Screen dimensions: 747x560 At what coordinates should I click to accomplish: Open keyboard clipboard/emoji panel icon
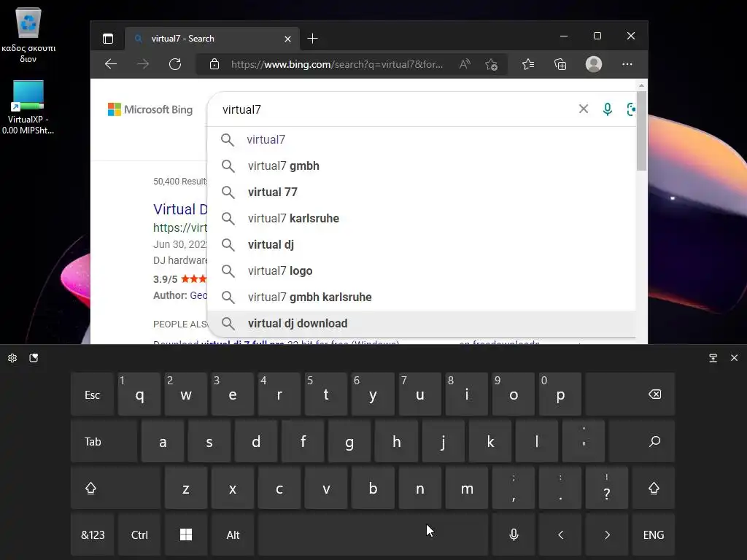(x=34, y=358)
